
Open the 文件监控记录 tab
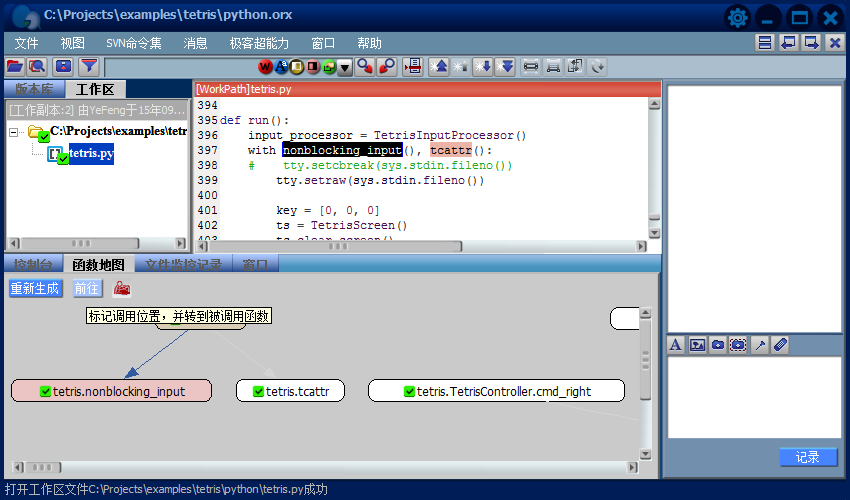click(x=183, y=265)
